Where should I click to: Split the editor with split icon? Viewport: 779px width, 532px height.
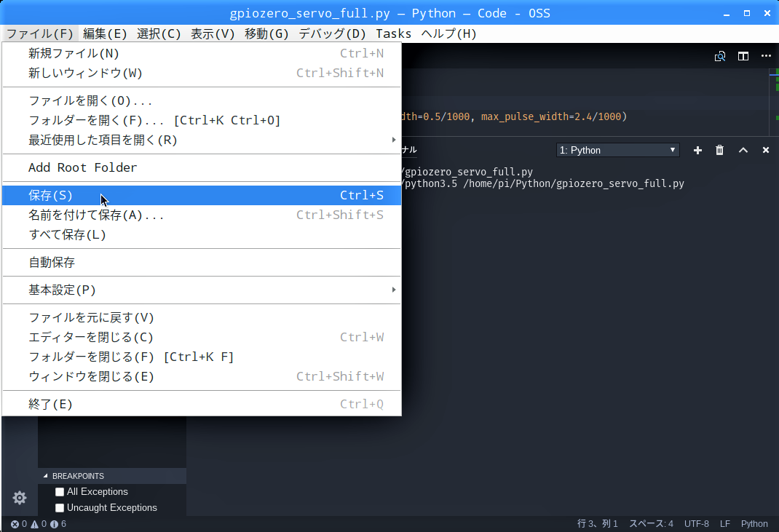[743, 56]
